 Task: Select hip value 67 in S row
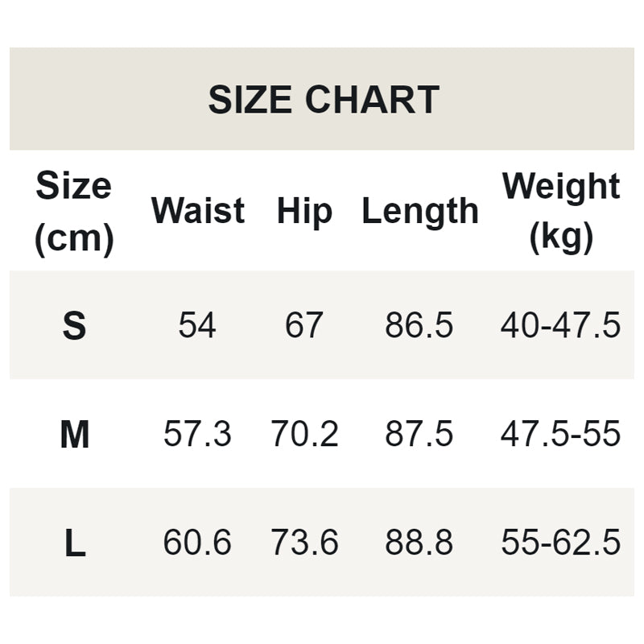(303, 326)
